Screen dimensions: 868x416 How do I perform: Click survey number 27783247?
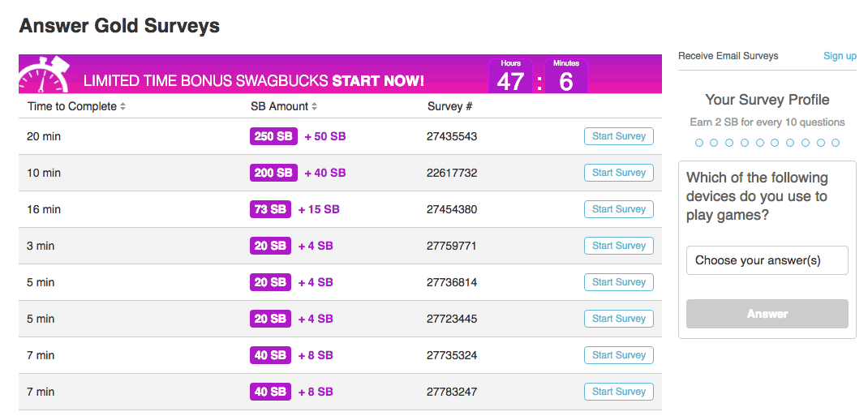click(452, 392)
